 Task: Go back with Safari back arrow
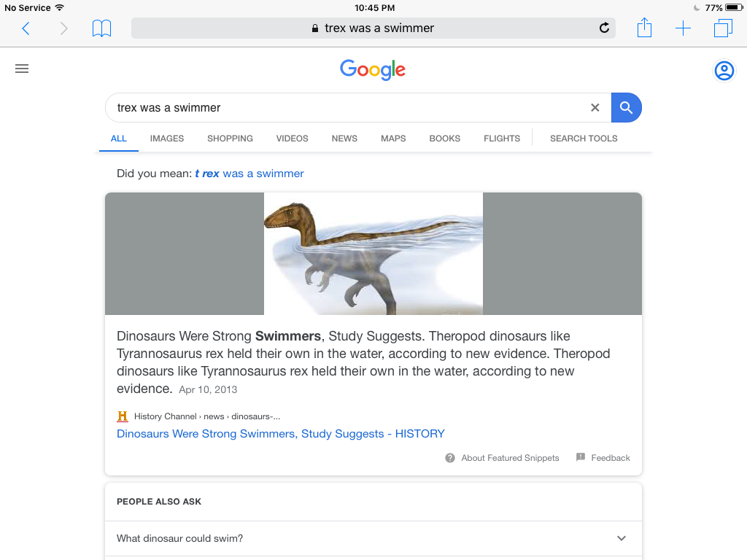26,28
